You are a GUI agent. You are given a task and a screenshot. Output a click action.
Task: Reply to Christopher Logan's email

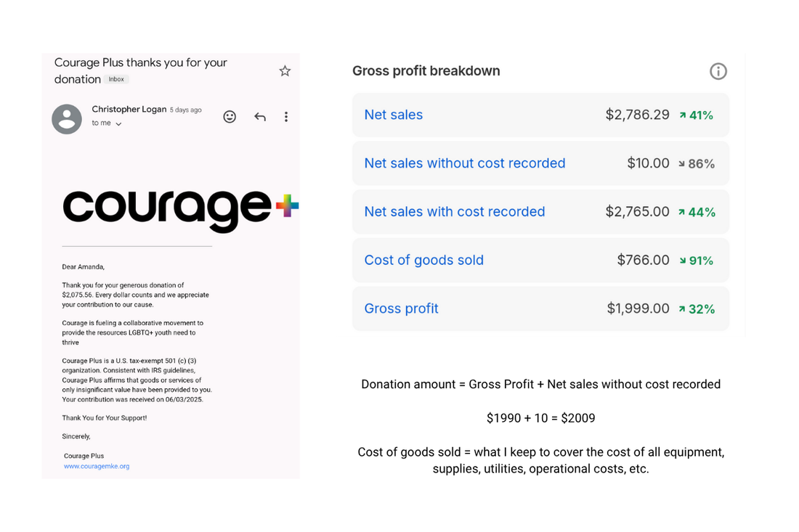(x=259, y=117)
